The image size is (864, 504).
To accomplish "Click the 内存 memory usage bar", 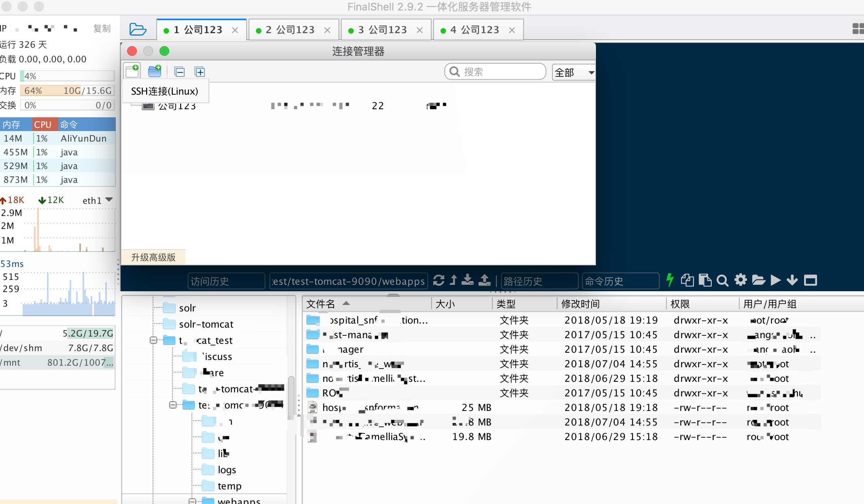I will [68, 91].
